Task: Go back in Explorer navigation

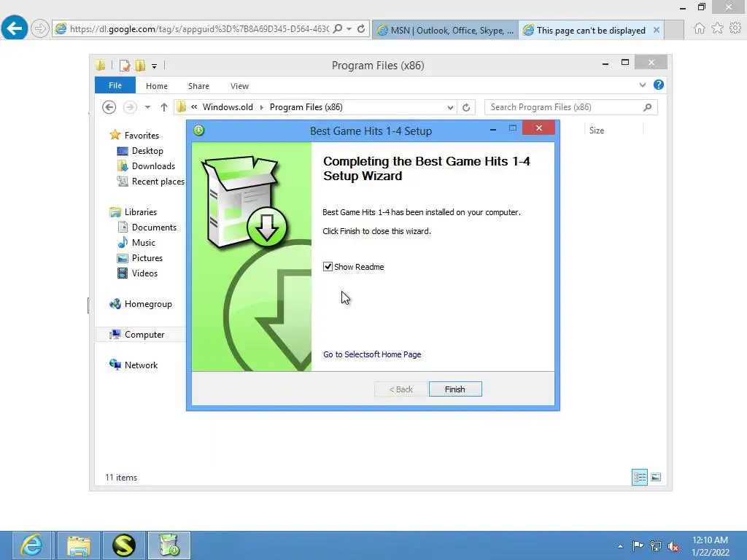Action: click(x=109, y=107)
